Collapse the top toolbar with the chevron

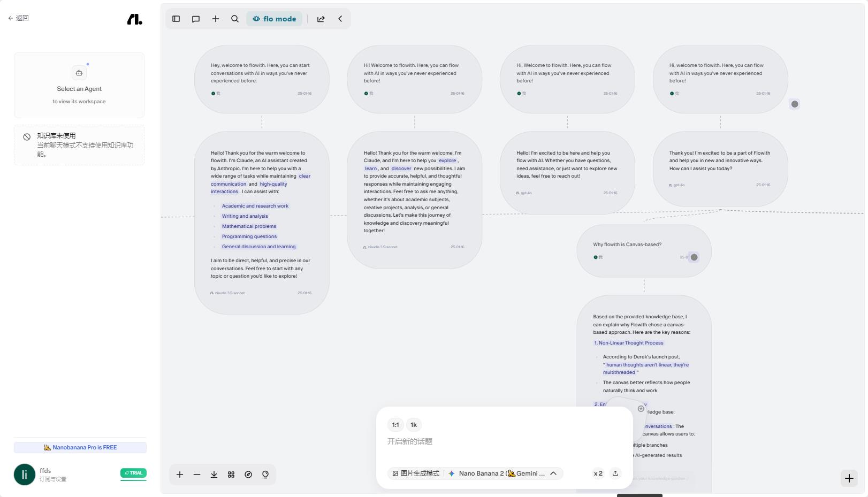(x=340, y=19)
